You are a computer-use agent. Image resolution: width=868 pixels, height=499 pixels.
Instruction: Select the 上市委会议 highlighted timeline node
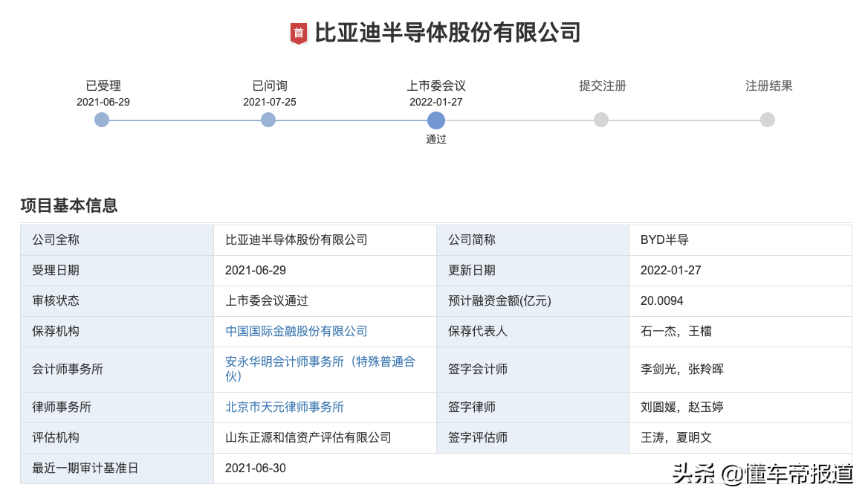click(436, 120)
